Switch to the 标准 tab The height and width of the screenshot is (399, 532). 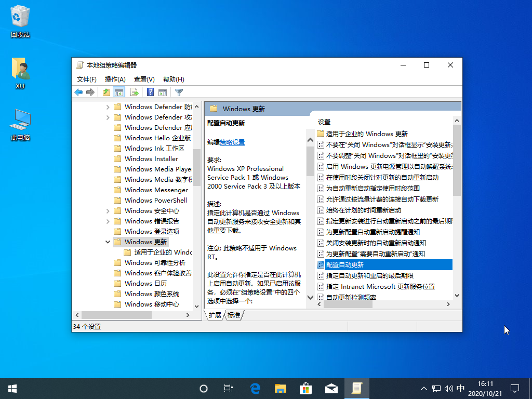pyautogui.click(x=234, y=315)
